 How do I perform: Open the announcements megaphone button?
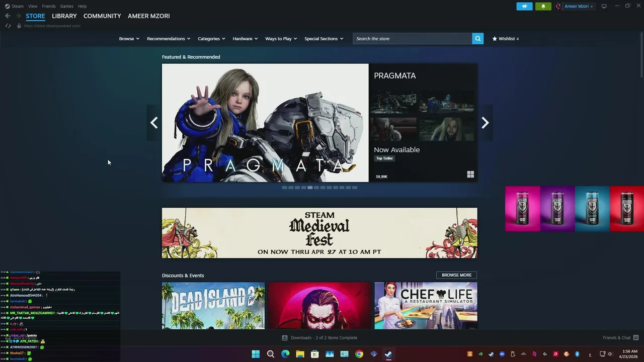tap(524, 6)
